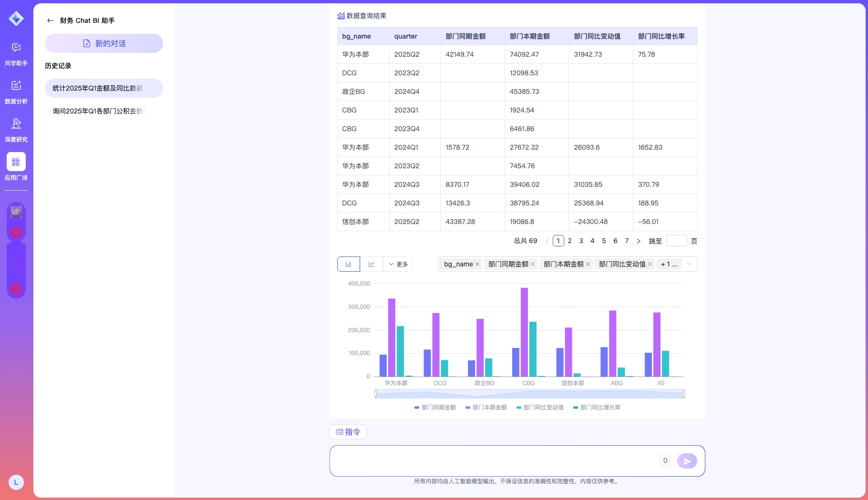Click the back arrow beside 财务 Chat BI 助手
The image size is (868, 500).
point(50,20)
